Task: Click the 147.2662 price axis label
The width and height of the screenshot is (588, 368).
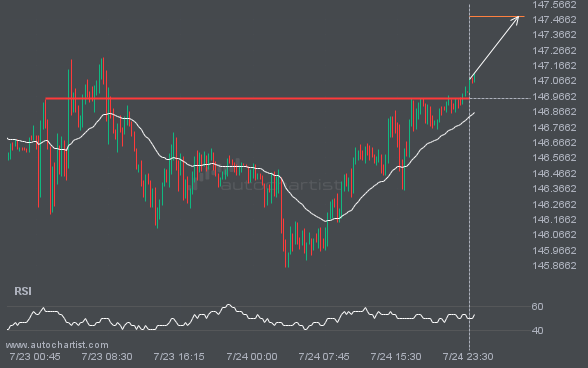Action: point(554,50)
